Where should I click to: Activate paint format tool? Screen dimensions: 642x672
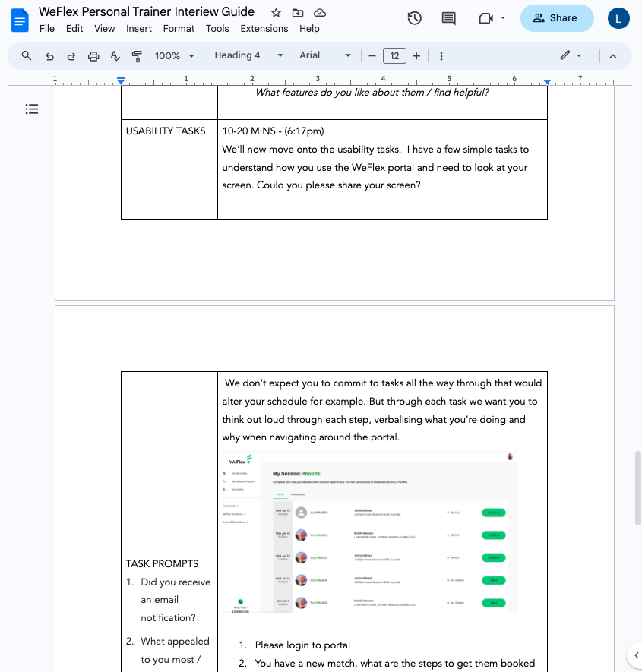click(x=137, y=56)
